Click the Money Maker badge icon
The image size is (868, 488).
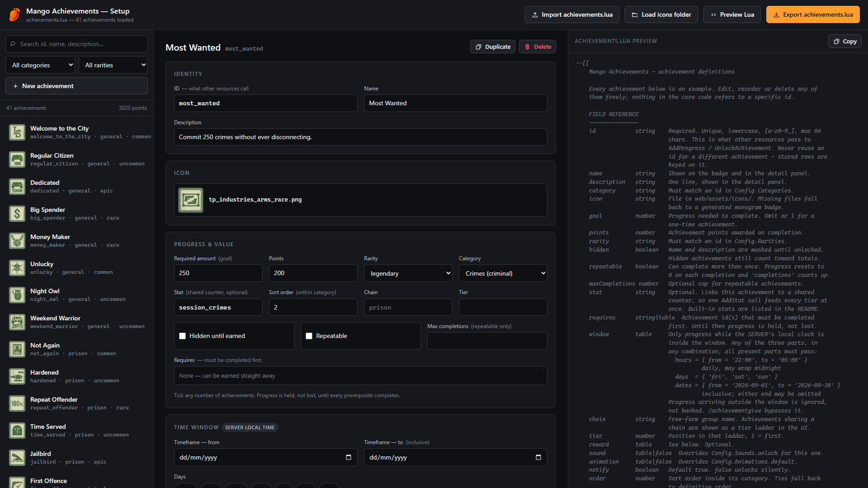(17, 241)
